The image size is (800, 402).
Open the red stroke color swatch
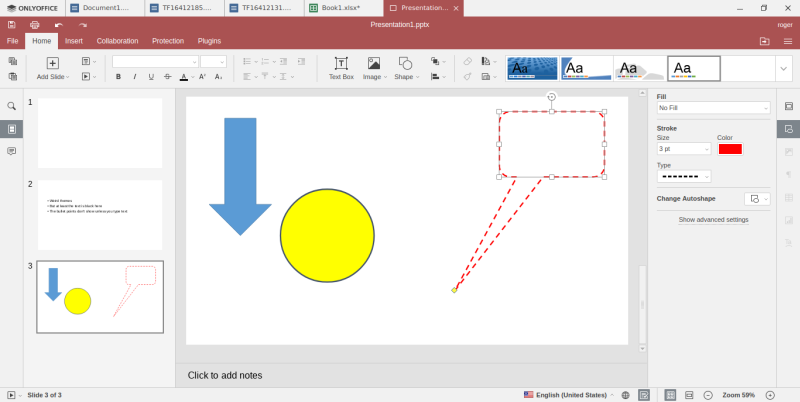tap(730, 149)
